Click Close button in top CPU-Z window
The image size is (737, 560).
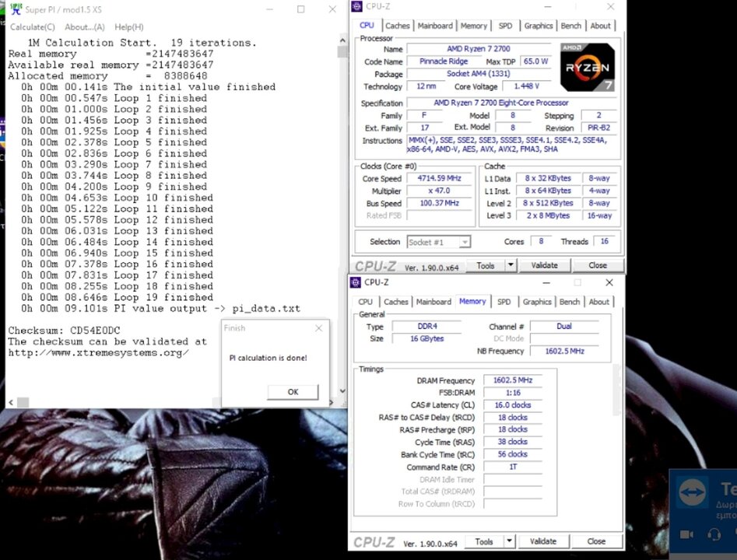598,265
